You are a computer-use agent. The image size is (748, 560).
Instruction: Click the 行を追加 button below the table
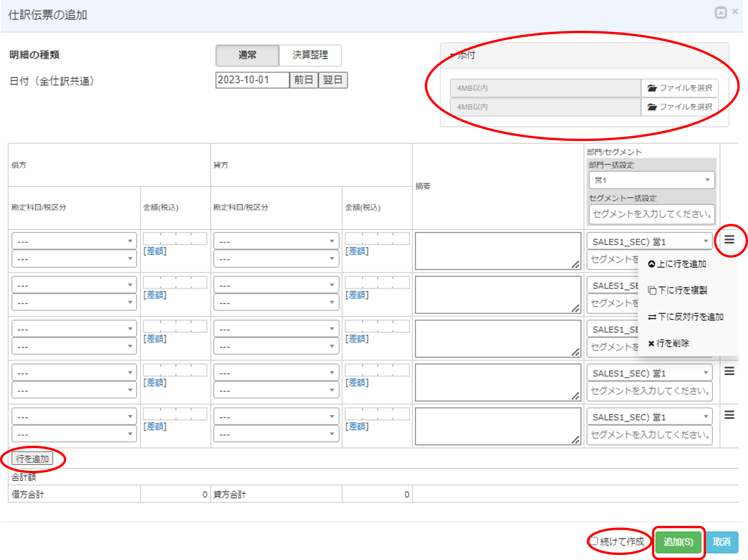(x=32, y=459)
